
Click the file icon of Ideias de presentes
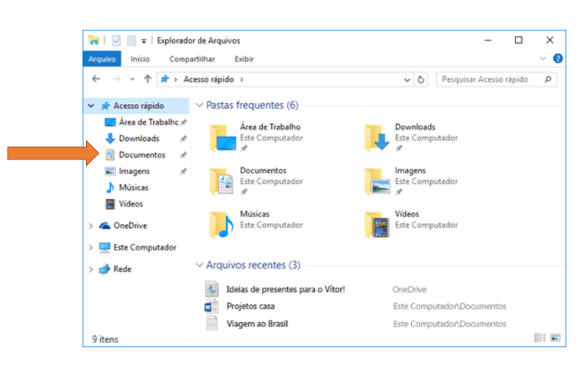tap(212, 289)
